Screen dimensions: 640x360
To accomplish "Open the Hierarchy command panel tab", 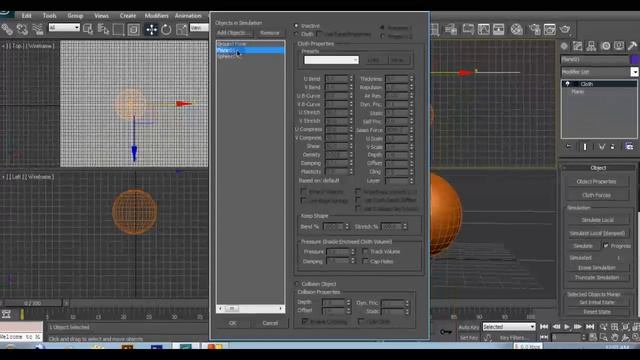I will 591,46.
